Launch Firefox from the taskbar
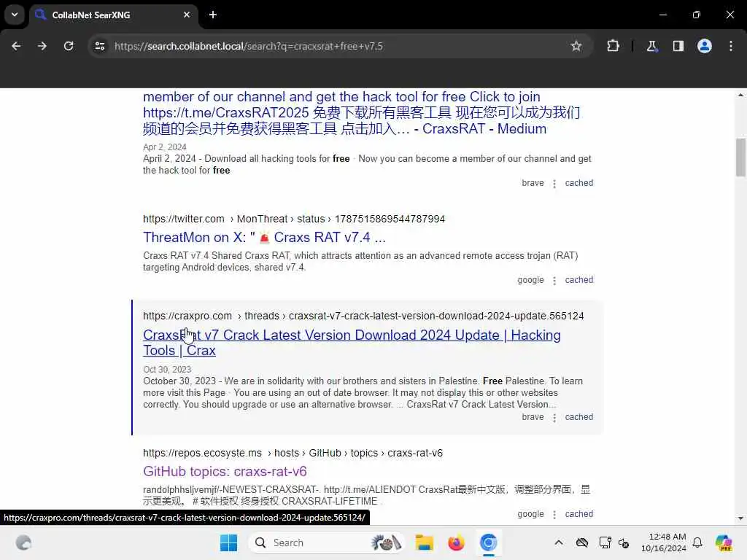This screenshot has height=560, width=747. coord(456,542)
